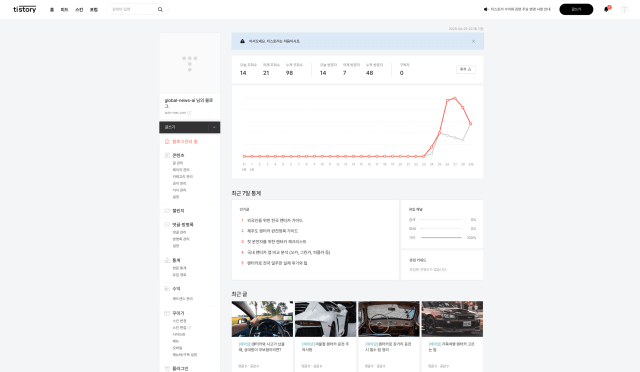The image size is (640, 372).
Task: Click the peak data point on the visitor chart
Action: point(455,98)
